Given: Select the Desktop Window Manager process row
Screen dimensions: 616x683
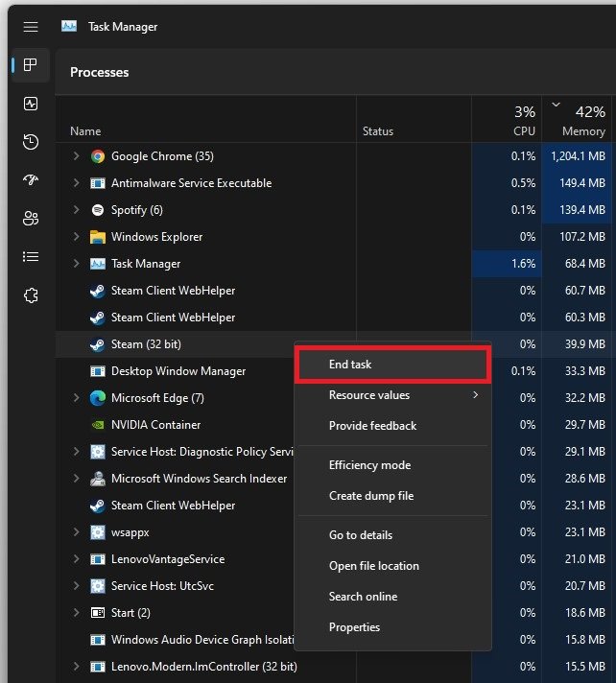Looking at the screenshot, I should [178, 371].
